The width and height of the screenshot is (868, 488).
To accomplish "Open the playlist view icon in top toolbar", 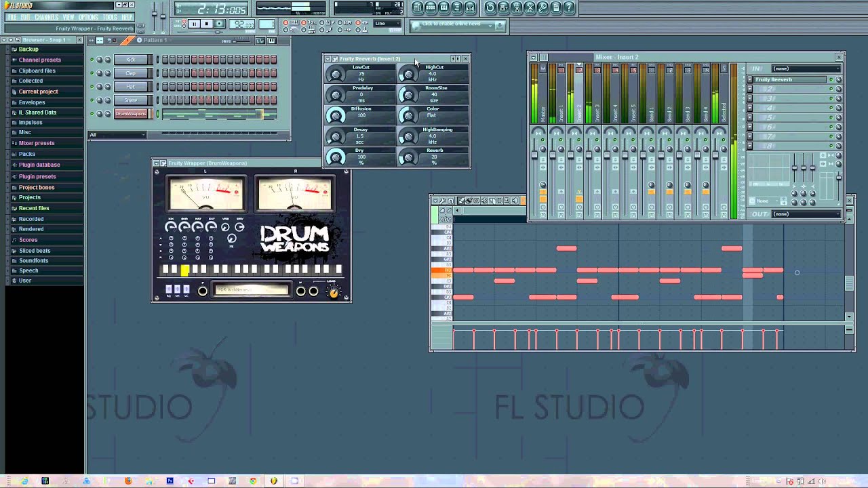I will click(418, 7).
